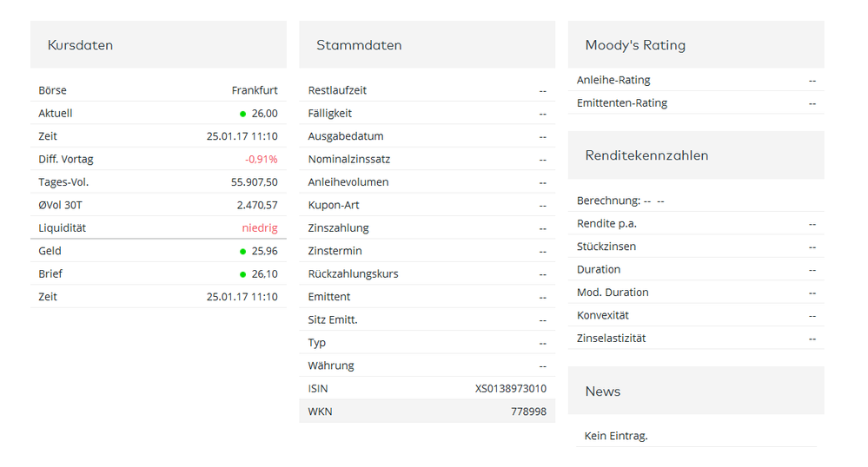
Task: Click the Rendite p.a. row label
Action: click(x=606, y=224)
